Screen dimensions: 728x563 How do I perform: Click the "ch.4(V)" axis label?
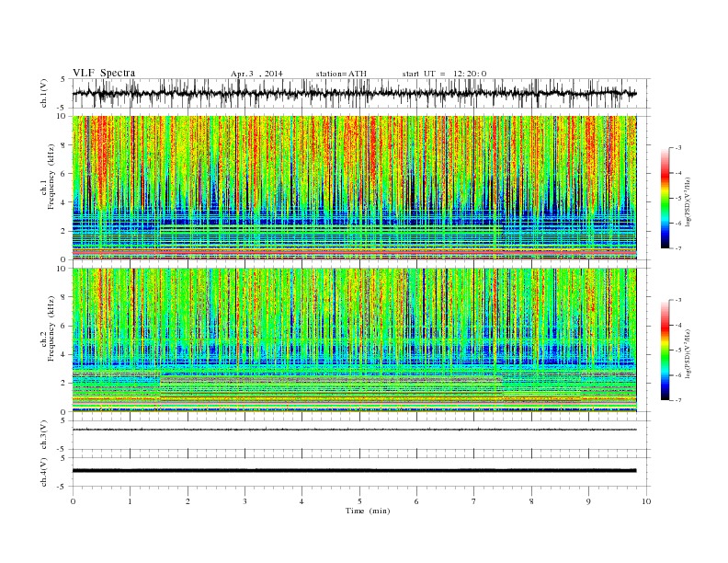(44, 472)
